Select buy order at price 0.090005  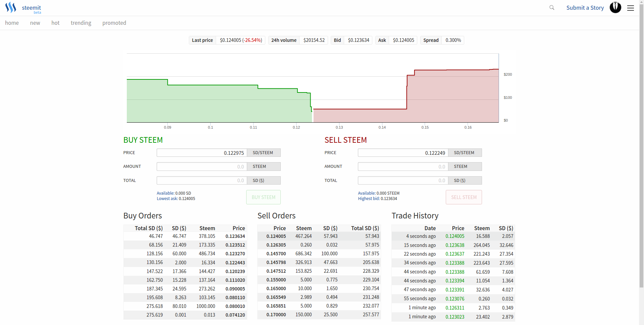coord(185,289)
